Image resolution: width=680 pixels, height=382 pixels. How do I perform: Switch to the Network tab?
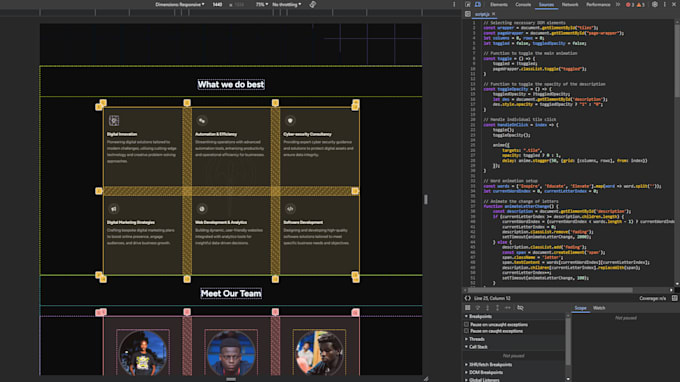(570, 4)
